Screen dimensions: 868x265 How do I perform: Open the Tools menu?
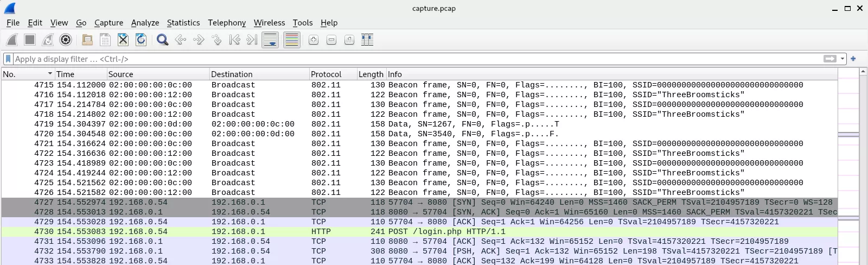click(x=303, y=23)
